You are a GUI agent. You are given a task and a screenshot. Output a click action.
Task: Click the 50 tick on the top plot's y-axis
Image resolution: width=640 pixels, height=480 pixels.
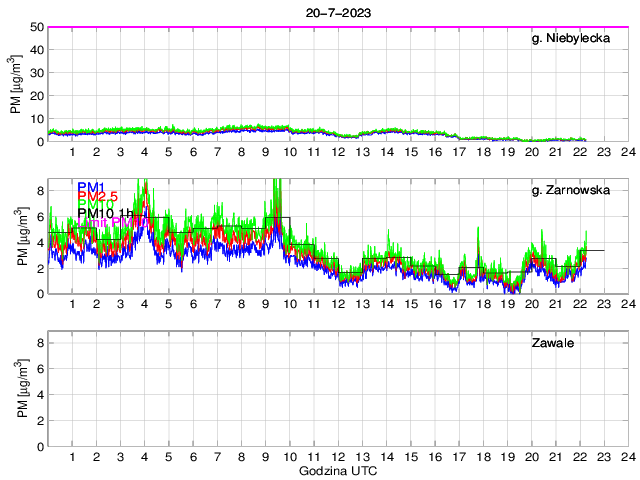[x=35, y=27]
